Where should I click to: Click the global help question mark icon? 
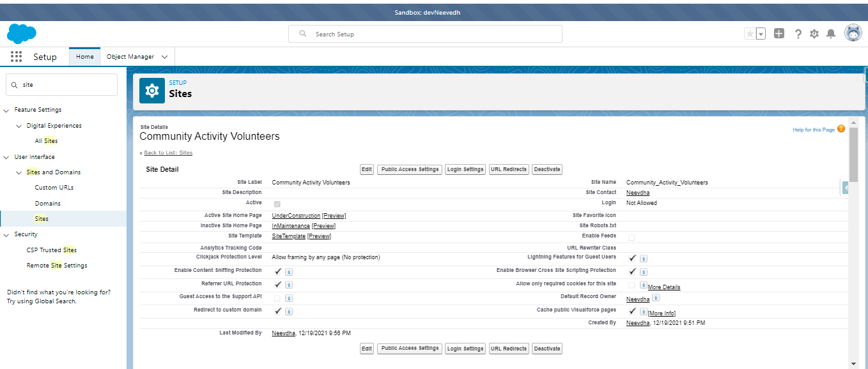click(798, 33)
